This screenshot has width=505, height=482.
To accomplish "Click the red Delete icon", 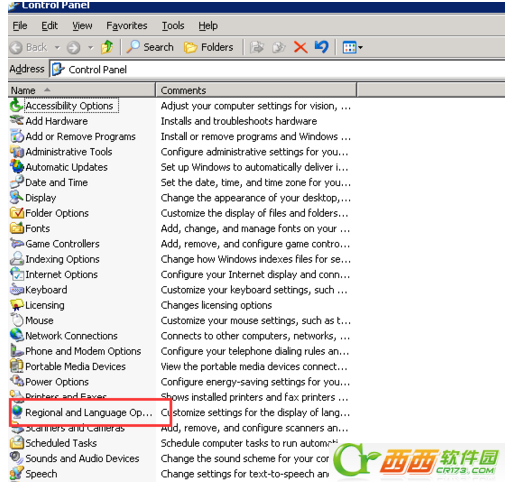I will tap(300, 47).
